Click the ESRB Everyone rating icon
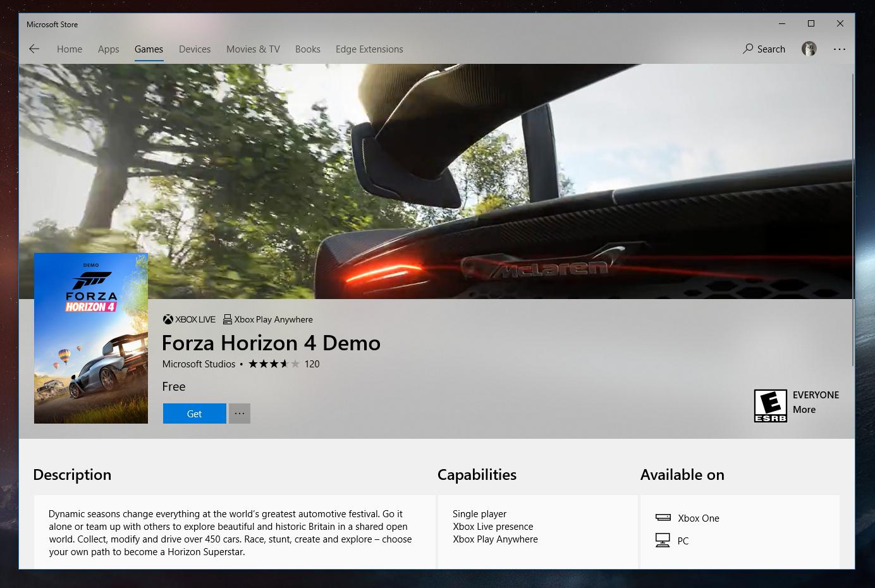875x588 pixels. [770, 405]
